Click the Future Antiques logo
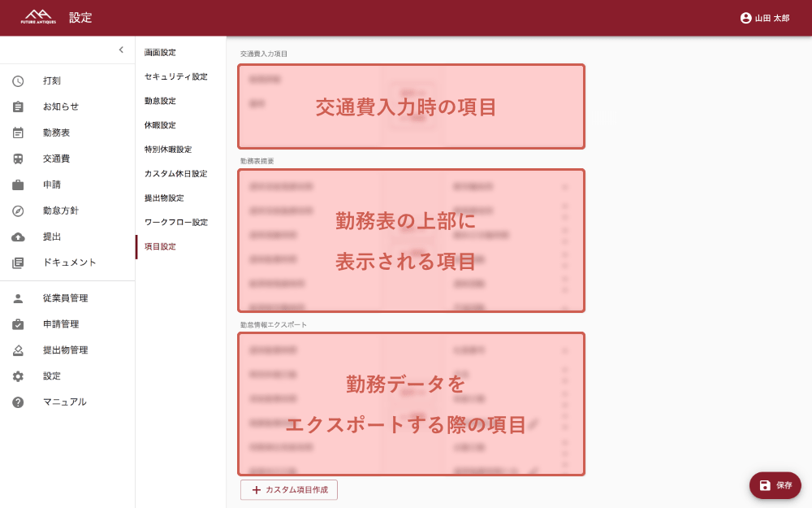This screenshot has height=508, width=812. click(x=38, y=17)
